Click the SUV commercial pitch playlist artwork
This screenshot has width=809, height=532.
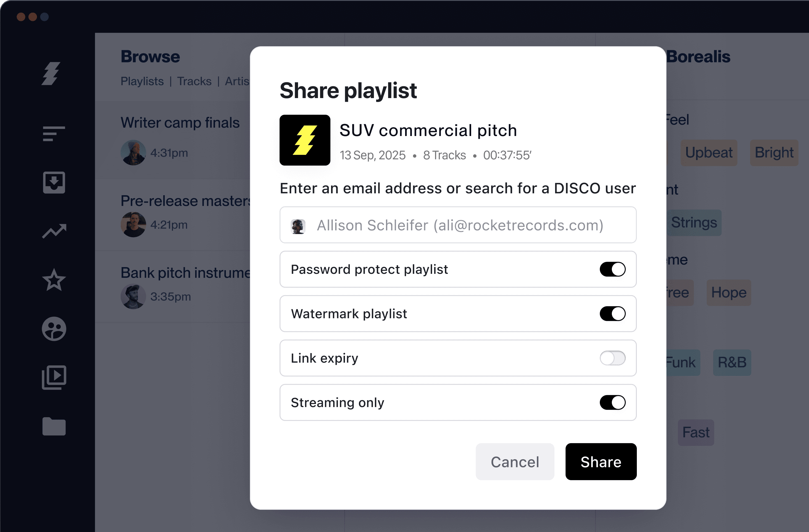305,140
